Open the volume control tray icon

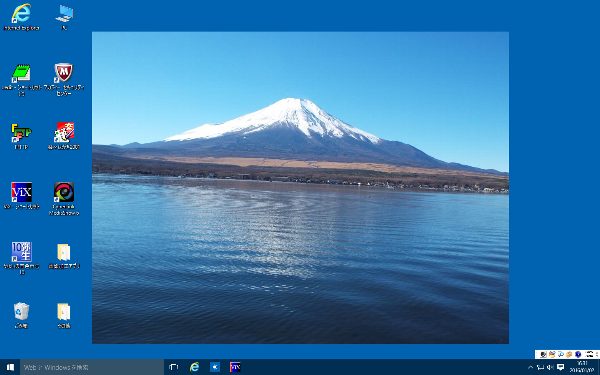(550, 367)
